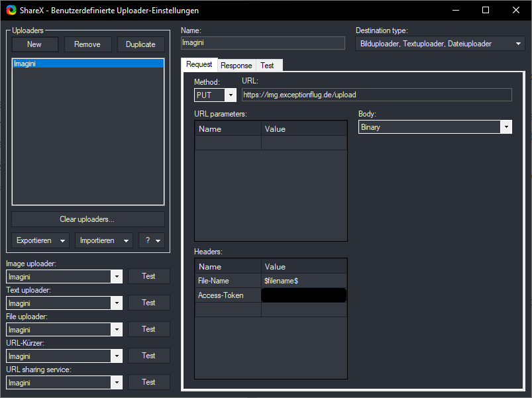Viewport: 532px width, 398px height.
Task: Create a new uploader with New
Action: pyautogui.click(x=34, y=44)
